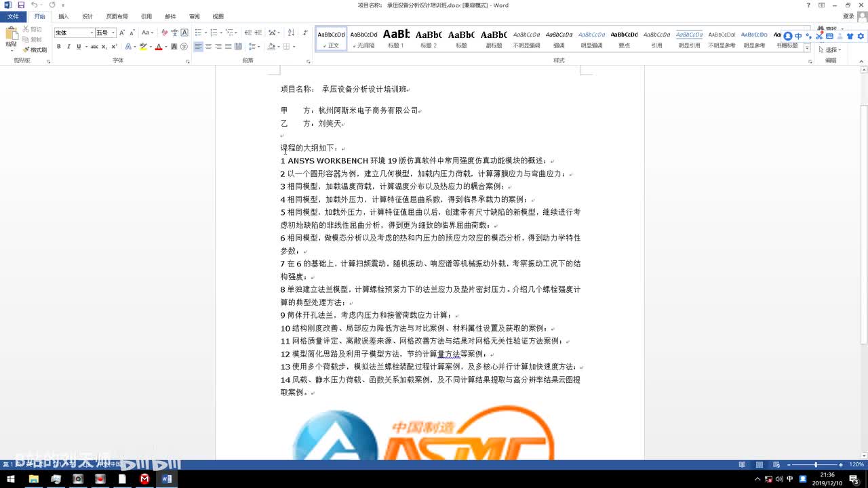The height and width of the screenshot is (488, 868).
Task: Switch to read mode view in status bar
Action: click(742, 464)
